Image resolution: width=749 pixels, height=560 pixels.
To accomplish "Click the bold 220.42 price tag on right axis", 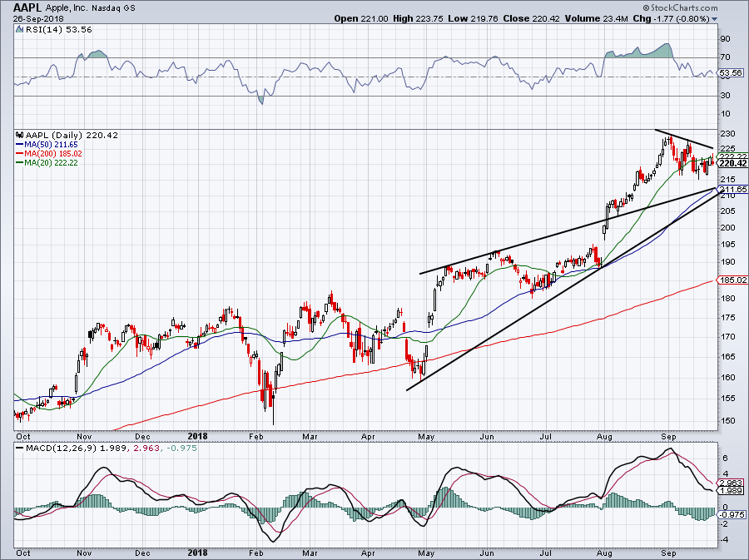I will click(732, 163).
